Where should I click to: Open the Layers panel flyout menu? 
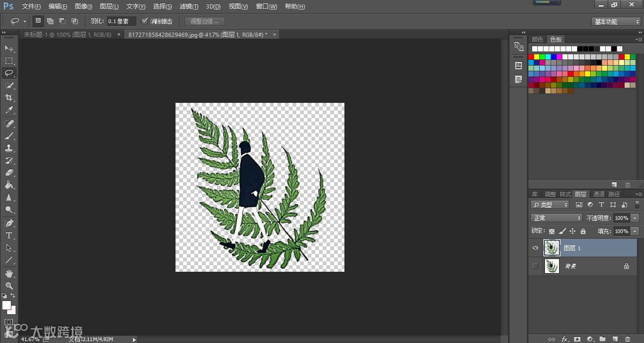(x=639, y=194)
